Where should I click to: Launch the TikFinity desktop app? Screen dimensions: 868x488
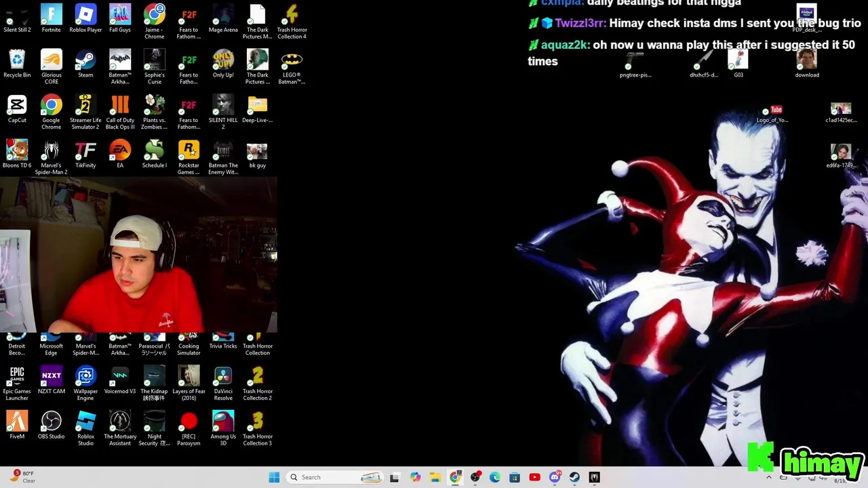[x=85, y=155]
